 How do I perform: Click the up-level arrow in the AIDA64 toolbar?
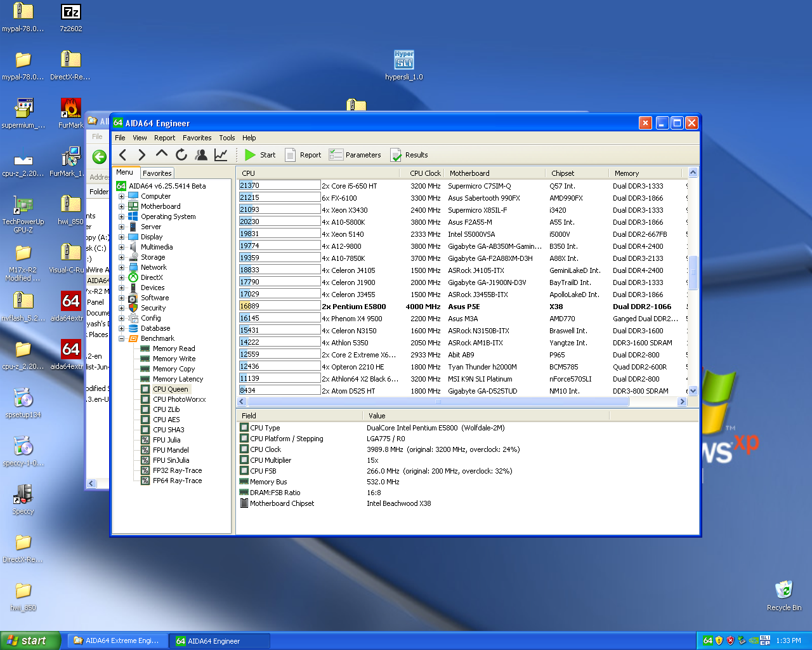tap(162, 154)
